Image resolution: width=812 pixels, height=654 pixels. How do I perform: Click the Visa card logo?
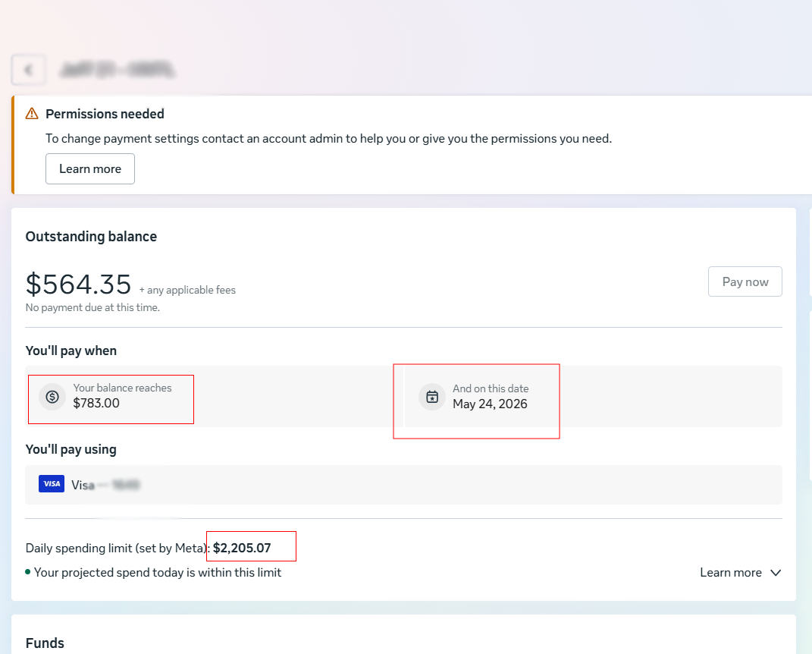pyautogui.click(x=52, y=483)
